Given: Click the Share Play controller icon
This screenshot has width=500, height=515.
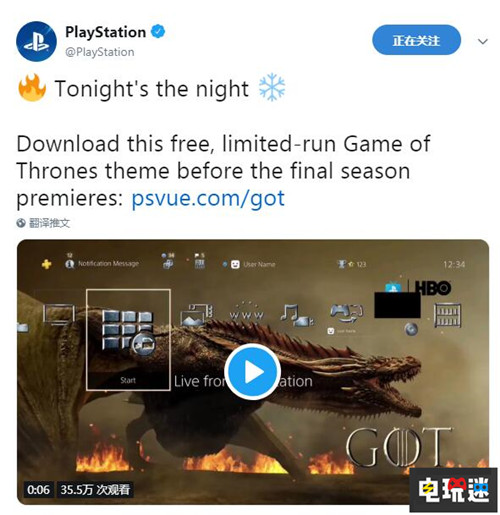Looking at the screenshot, I should [x=346, y=314].
